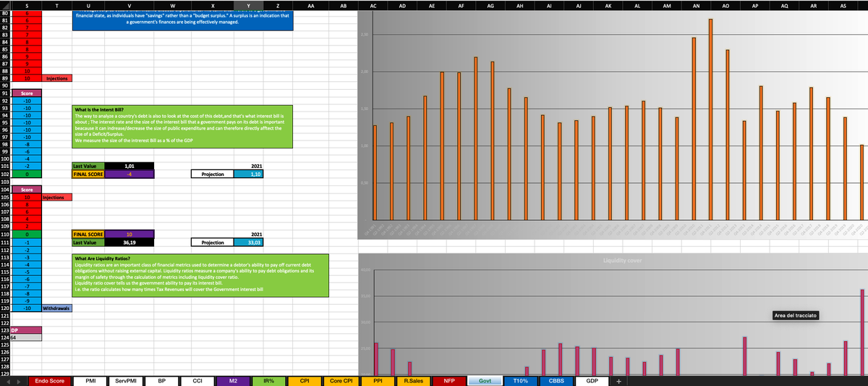Screen dimensions: 868x386
Task: Click the purple cell showing -4
Action: 130,174
